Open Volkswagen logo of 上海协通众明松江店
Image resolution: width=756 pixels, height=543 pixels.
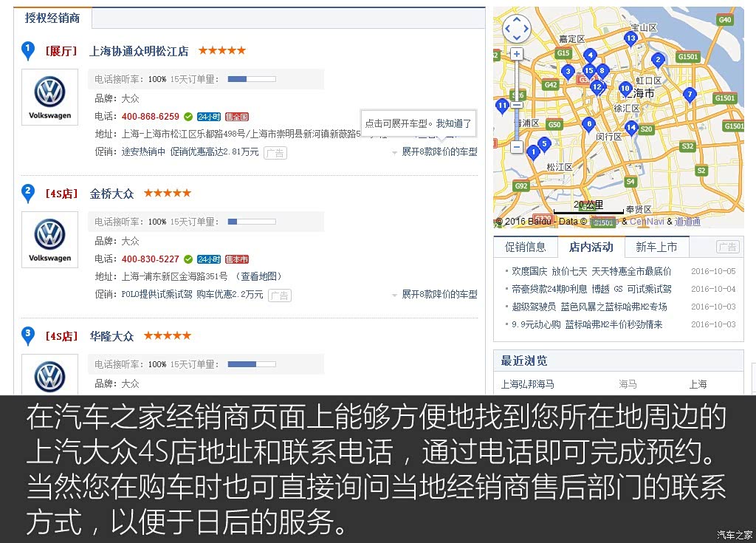pos(49,97)
